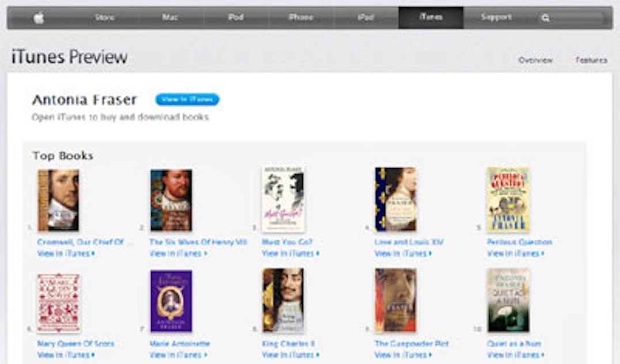
Task: Select the Perilous Question book cover
Action: coord(508,200)
